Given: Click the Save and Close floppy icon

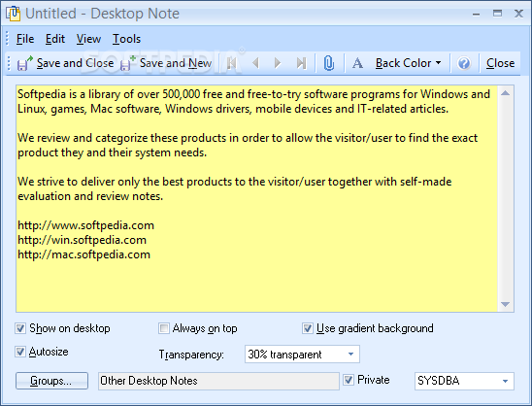Looking at the screenshot, I should 25,63.
